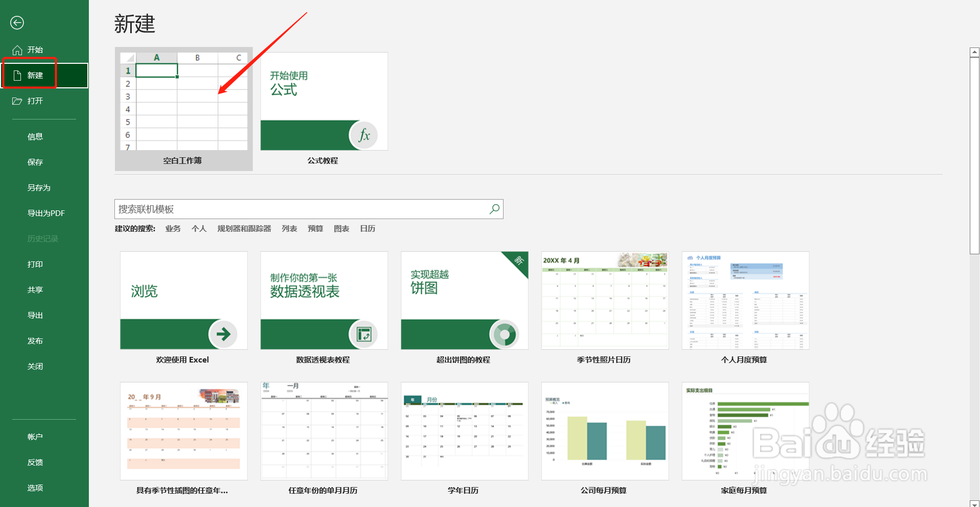
Task: Open the 欢迎使用 Excel template
Action: [184, 308]
